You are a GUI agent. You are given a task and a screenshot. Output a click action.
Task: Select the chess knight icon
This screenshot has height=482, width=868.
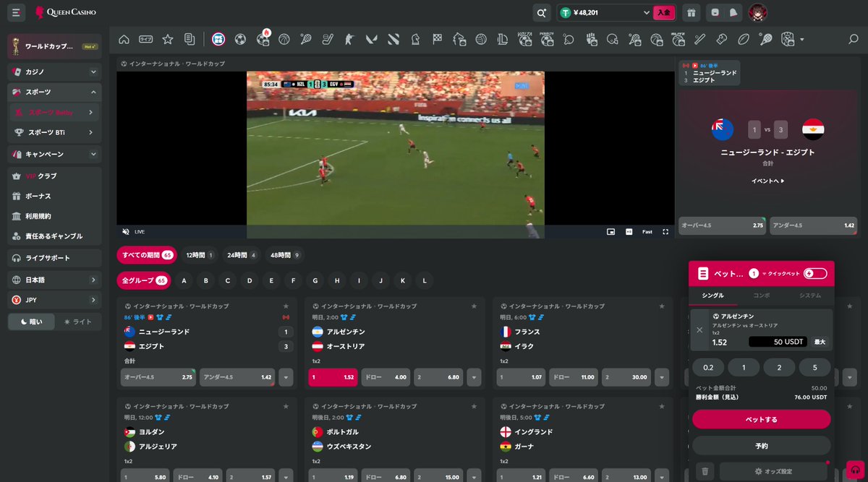pos(415,39)
